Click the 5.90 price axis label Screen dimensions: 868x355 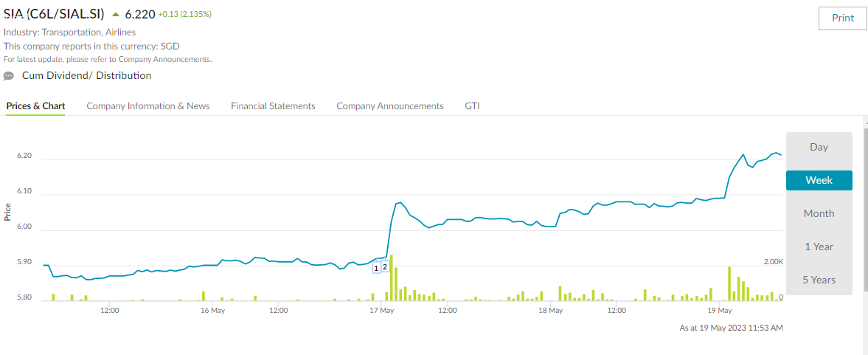pos(25,263)
